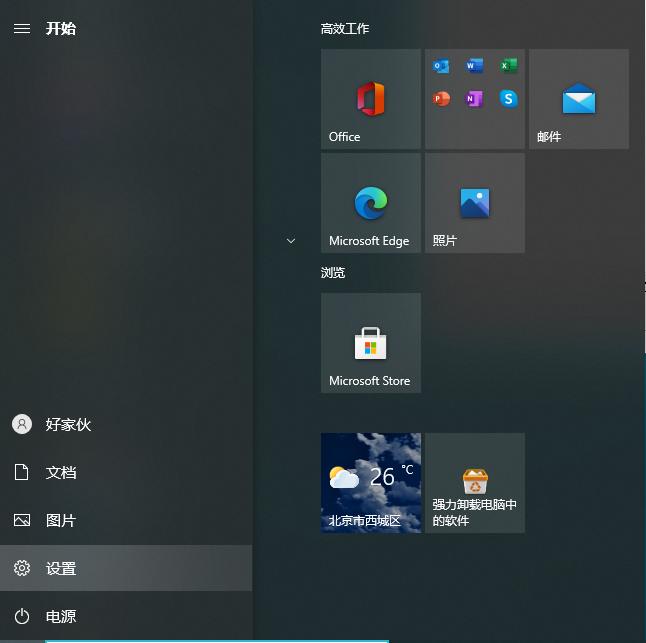Open the Microsoft Store tile
This screenshot has width=646, height=643.
371,343
